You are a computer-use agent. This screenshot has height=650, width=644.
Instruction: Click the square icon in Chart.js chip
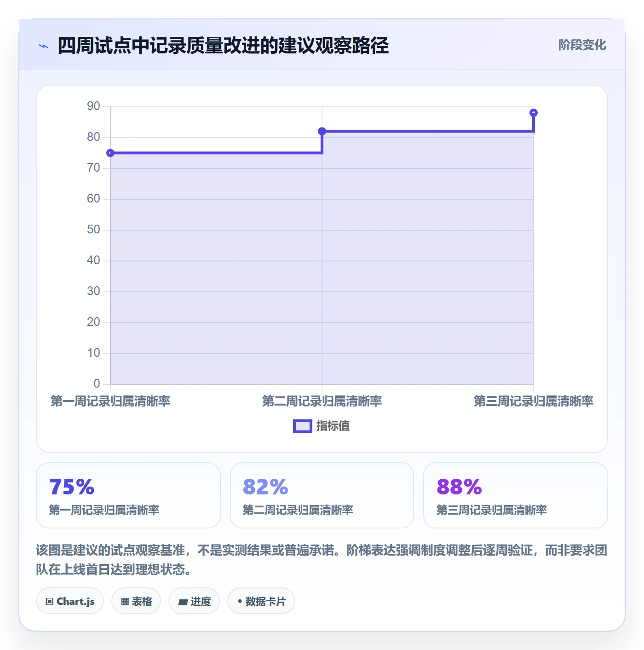pos(50,601)
